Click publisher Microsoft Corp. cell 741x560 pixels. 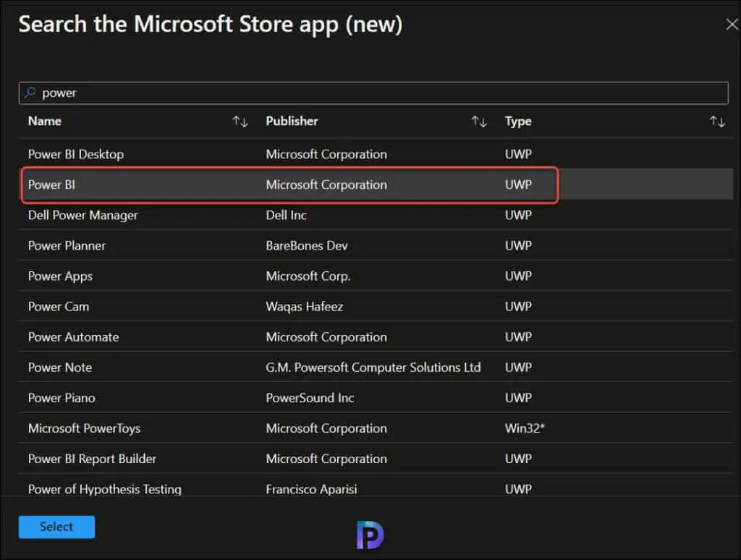pyautogui.click(x=308, y=276)
